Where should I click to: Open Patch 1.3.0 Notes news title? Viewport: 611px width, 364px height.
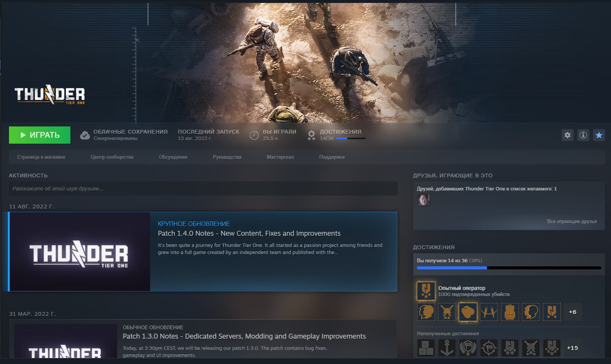coord(244,336)
